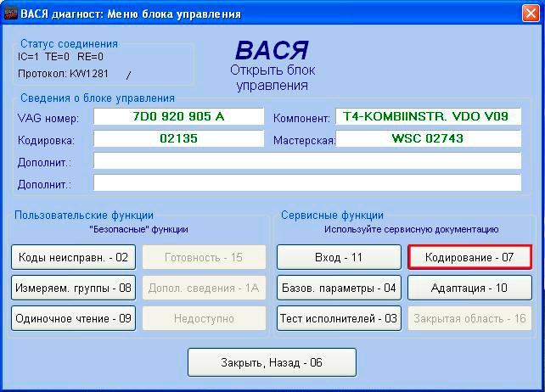
Task: Click Используйте сервисную документацию caption
Action: [412, 229]
